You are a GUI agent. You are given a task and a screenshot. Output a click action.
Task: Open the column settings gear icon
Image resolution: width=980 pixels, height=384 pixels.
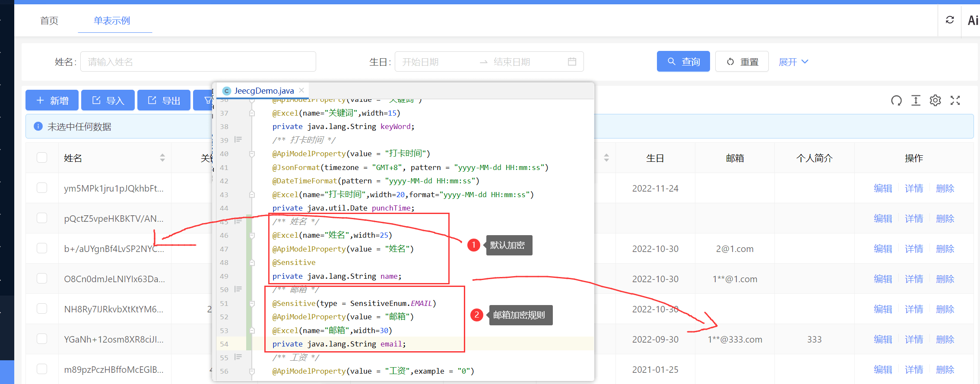[x=935, y=101]
